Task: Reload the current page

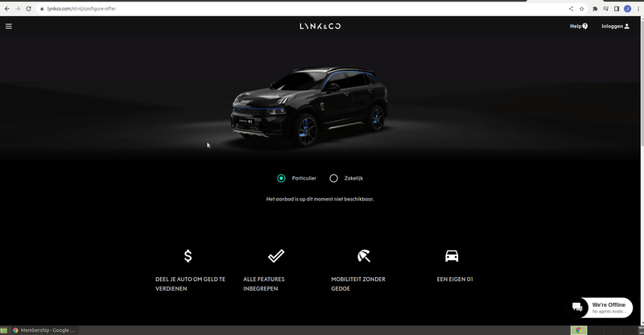Action: pos(28,9)
